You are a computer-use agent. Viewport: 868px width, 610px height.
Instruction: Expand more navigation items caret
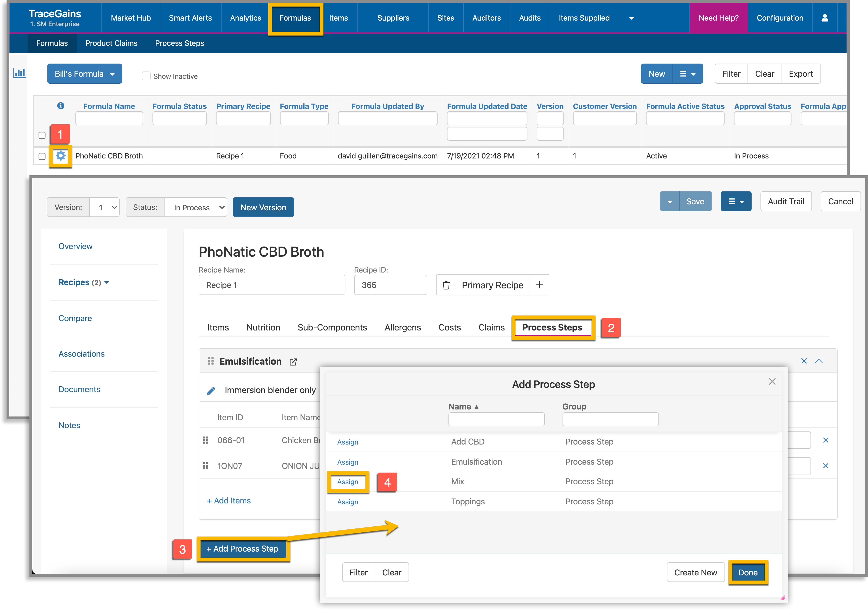(x=631, y=18)
